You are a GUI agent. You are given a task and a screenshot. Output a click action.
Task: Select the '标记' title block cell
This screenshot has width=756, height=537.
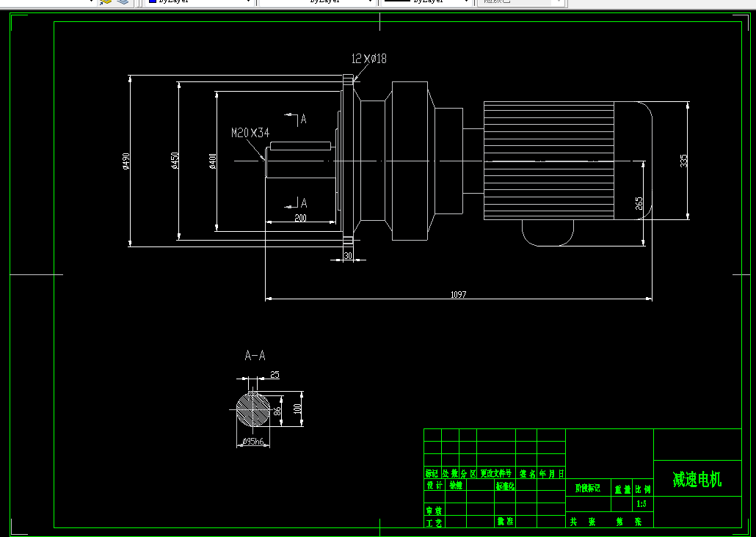[432, 473]
